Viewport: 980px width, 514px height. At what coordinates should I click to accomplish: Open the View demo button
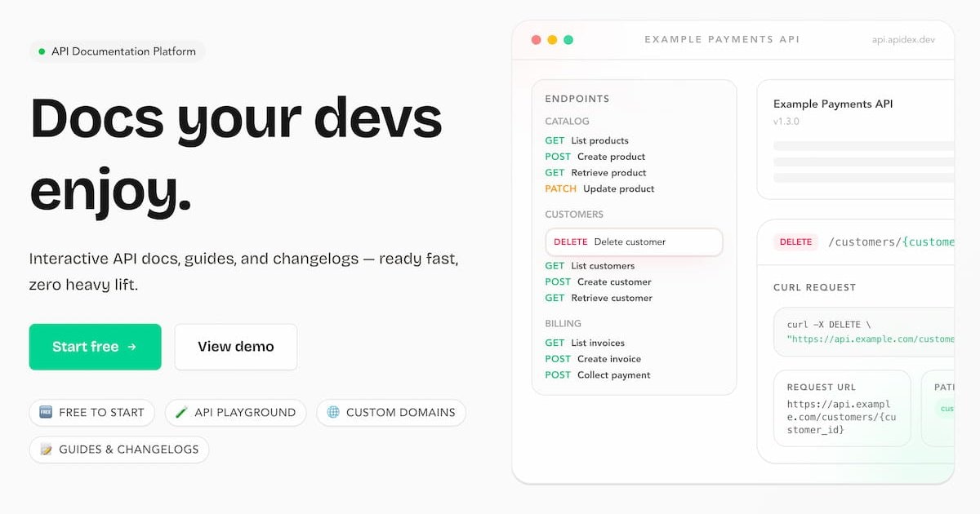click(236, 347)
